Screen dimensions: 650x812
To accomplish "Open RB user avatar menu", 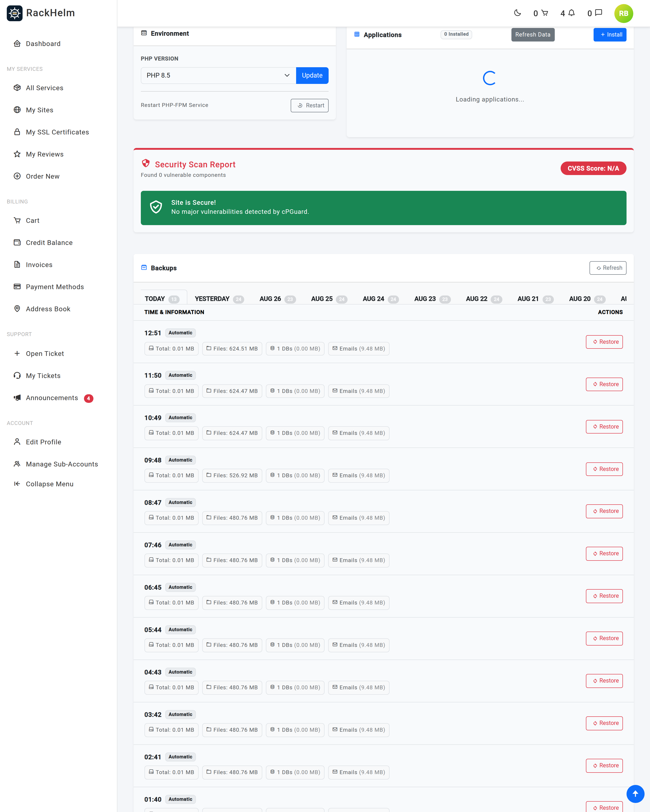I will 623,13.
